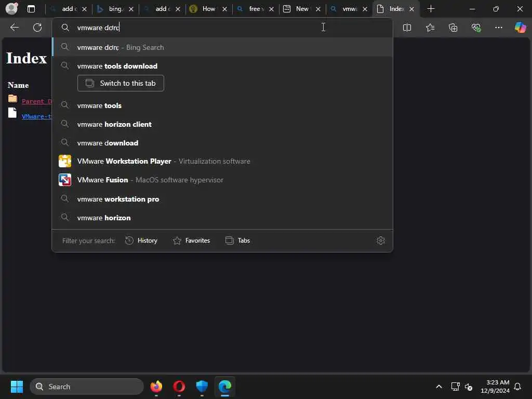
Task: Click the Parent Directory folder icon
Action: (x=12, y=98)
